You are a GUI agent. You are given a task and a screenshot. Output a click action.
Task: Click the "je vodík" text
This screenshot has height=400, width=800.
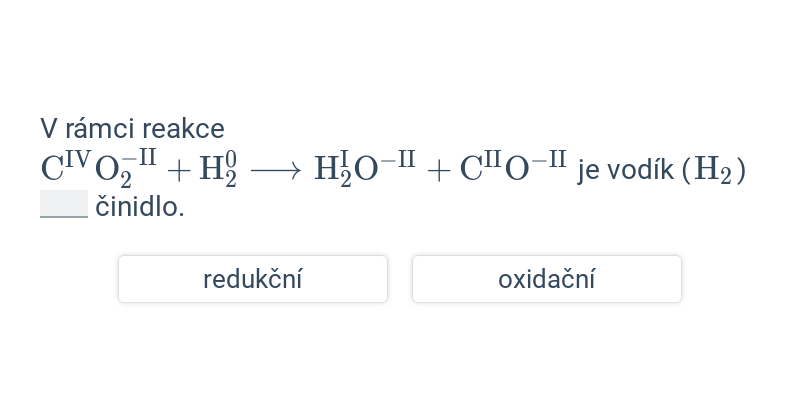coord(626,170)
